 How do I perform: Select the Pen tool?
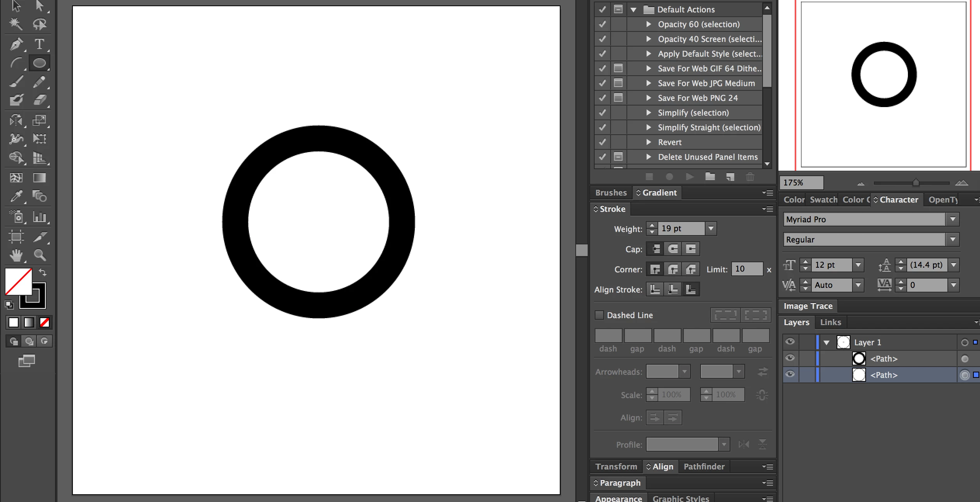pos(16,44)
